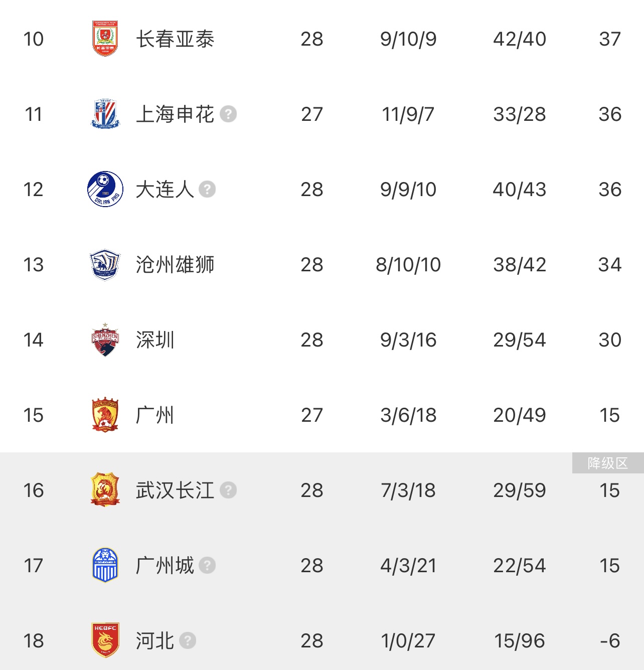Select the Shenzhen FC team logo

pyautogui.click(x=105, y=340)
